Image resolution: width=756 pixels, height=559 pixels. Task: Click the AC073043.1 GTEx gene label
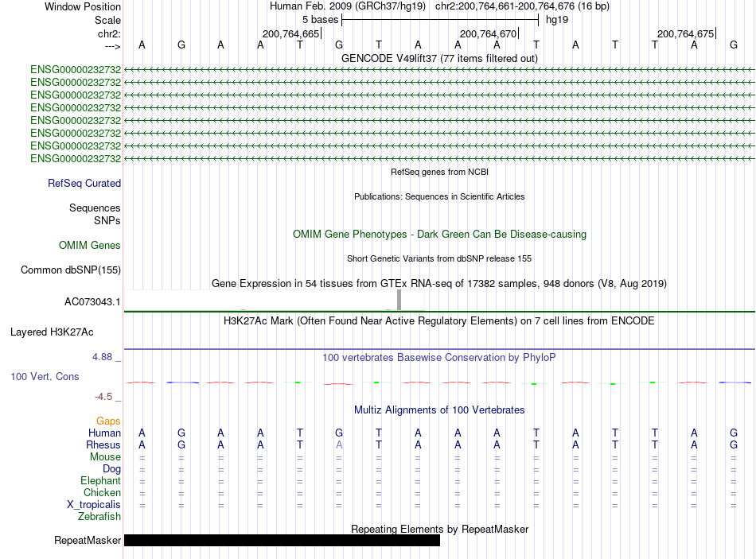(x=92, y=301)
